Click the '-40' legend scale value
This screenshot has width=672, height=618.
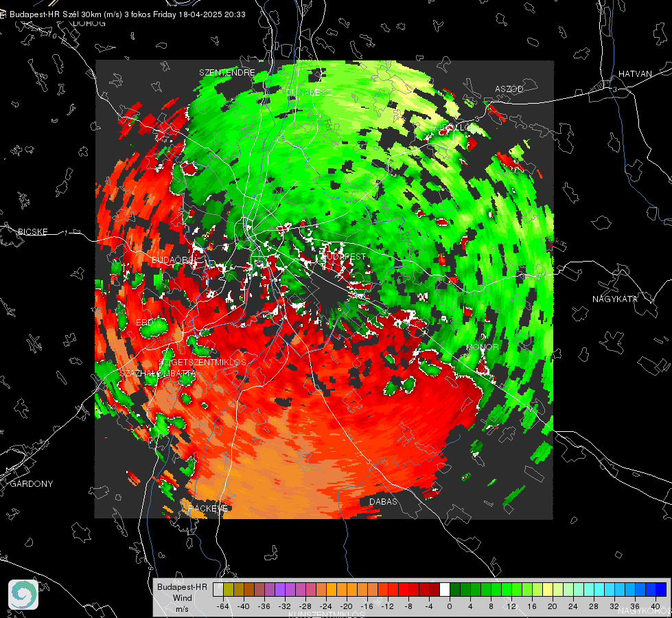pos(244,606)
